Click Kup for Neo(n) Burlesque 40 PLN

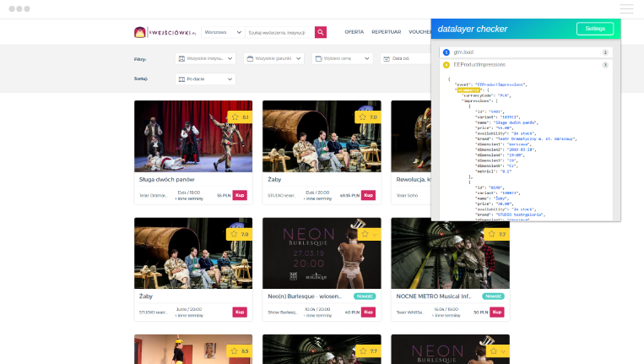368,312
